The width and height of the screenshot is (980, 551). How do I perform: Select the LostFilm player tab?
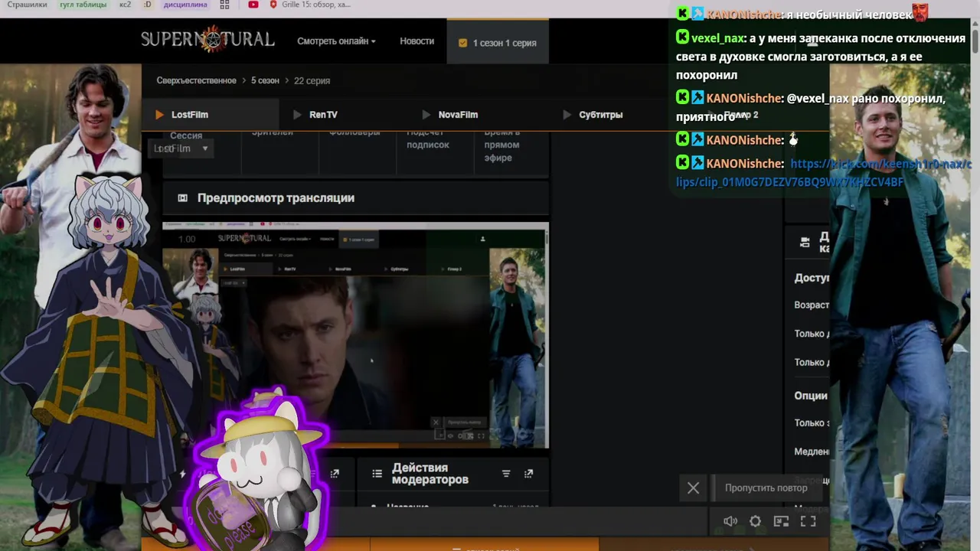click(x=211, y=115)
